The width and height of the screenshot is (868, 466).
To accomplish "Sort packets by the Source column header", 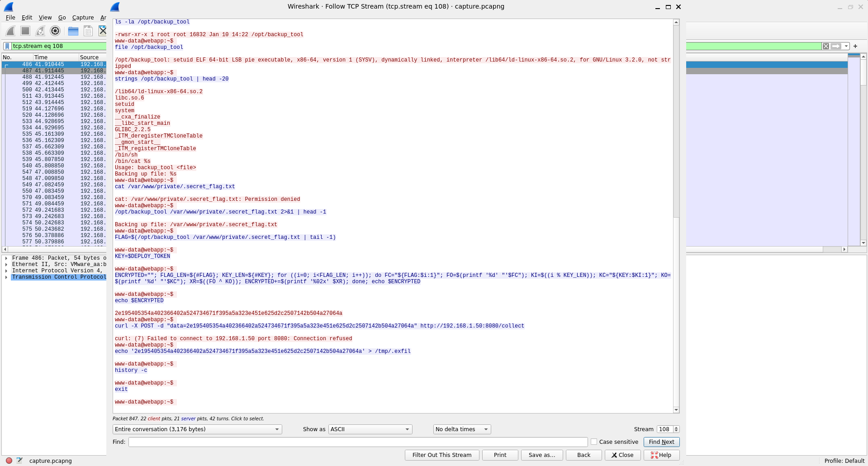I will click(x=92, y=57).
